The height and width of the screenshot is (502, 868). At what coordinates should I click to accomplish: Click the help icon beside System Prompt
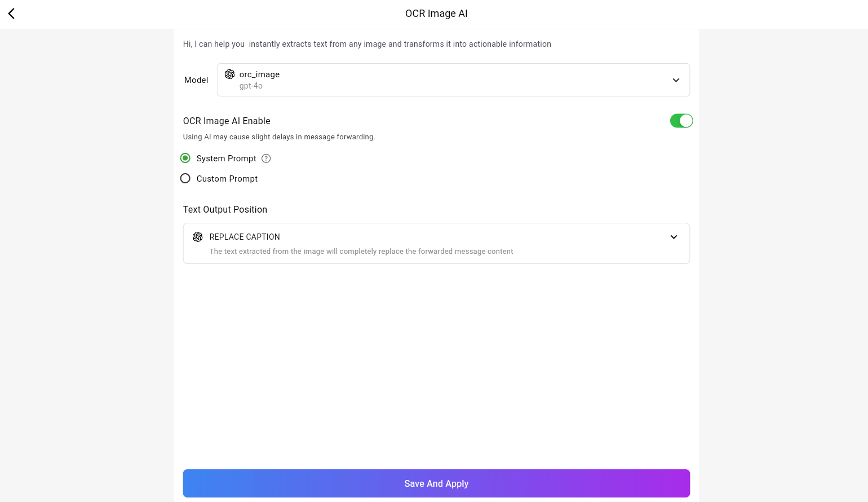tap(266, 158)
